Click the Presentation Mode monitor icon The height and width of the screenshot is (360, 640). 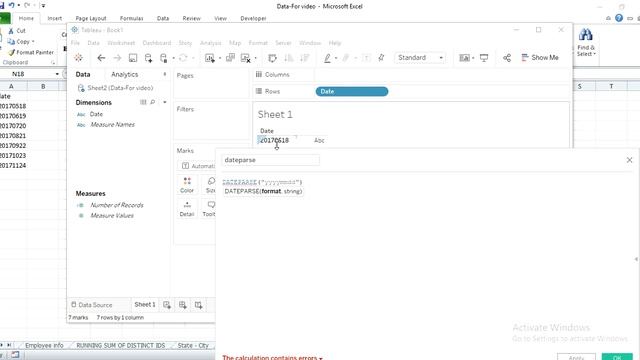tap(484, 58)
